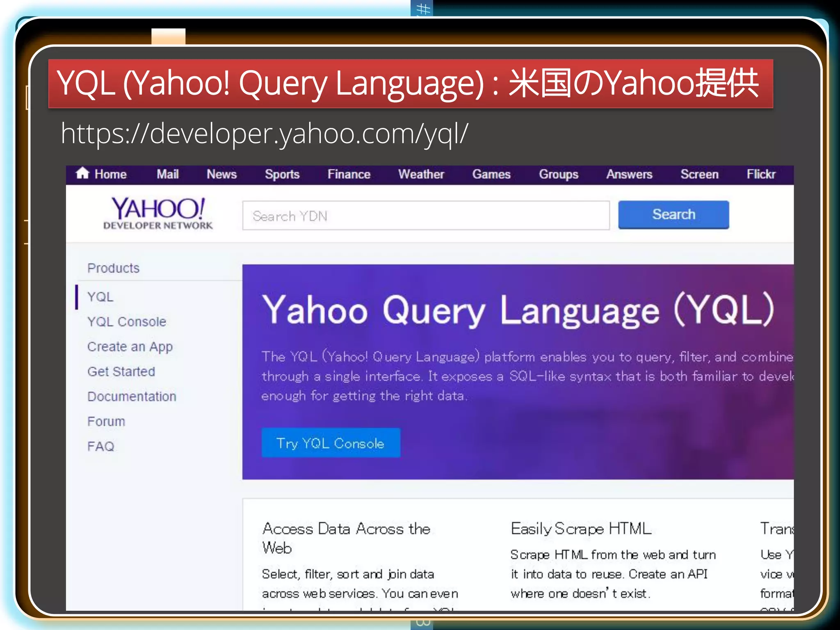This screenshot has width=840, height=630.
Task: Open Finance from the top bar
Action: pos(349,174)
